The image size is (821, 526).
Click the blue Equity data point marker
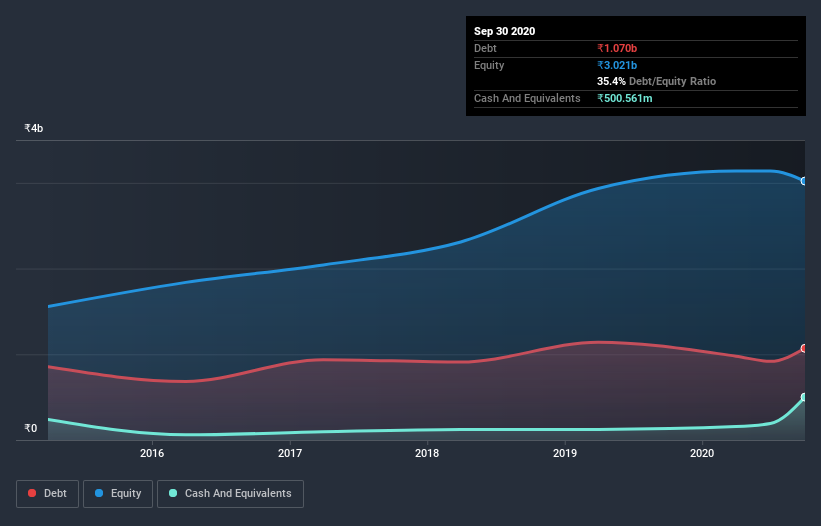pyautogui.click(x=804, y=181)
